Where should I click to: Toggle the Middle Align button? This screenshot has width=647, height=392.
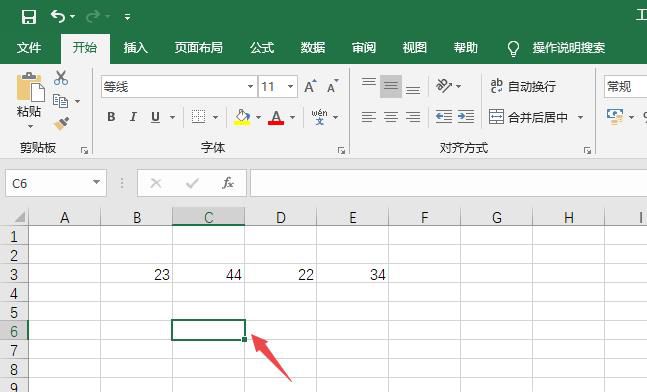[391, 86]
